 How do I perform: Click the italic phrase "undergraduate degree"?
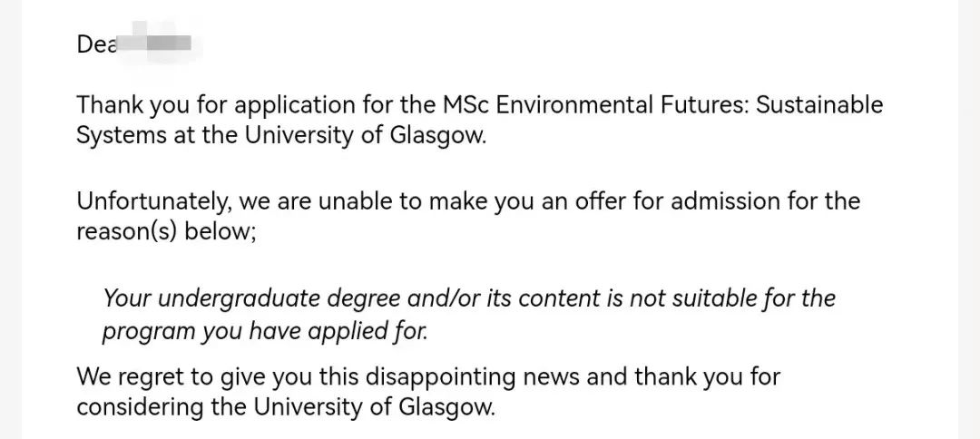(x=279, y=299)
